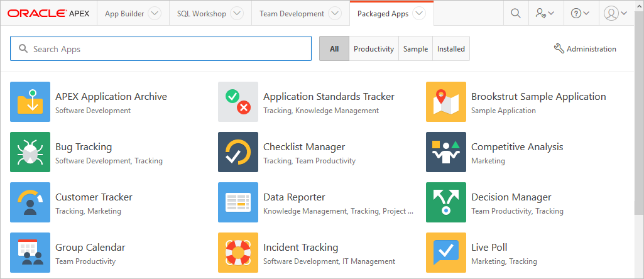Open the APEX Application Archive title link
This screenshot has height=279, width=644.
click(111, 97)
